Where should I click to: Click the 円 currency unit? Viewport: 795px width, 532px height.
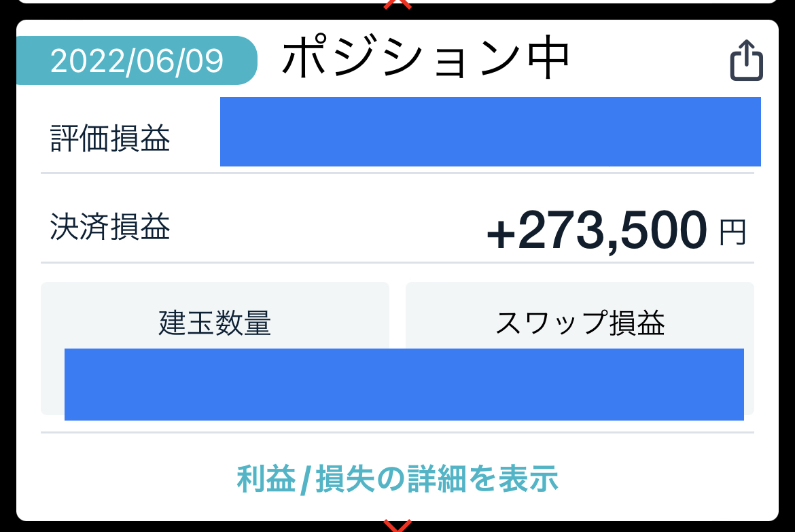click(x=732, y=232)
